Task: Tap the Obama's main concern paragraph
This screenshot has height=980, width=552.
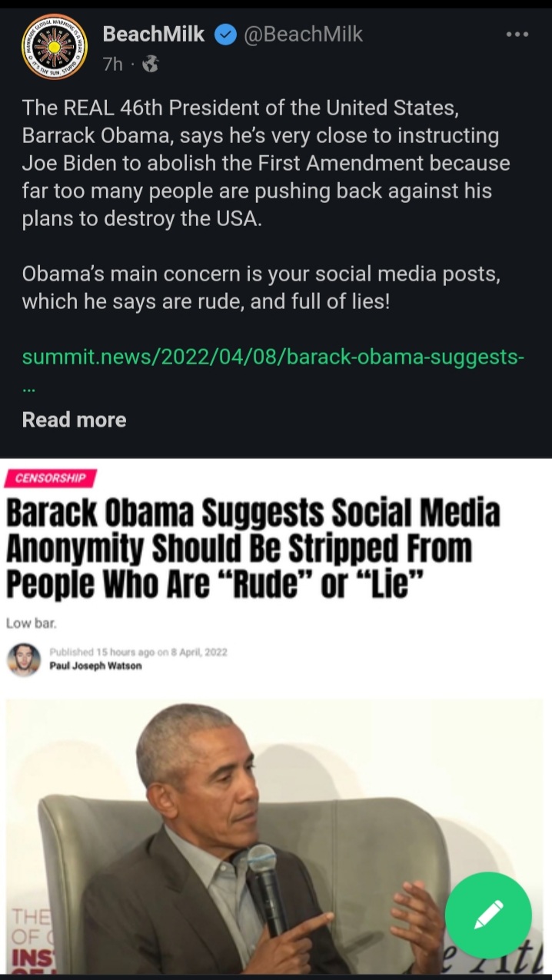Action: pos(261,287)
